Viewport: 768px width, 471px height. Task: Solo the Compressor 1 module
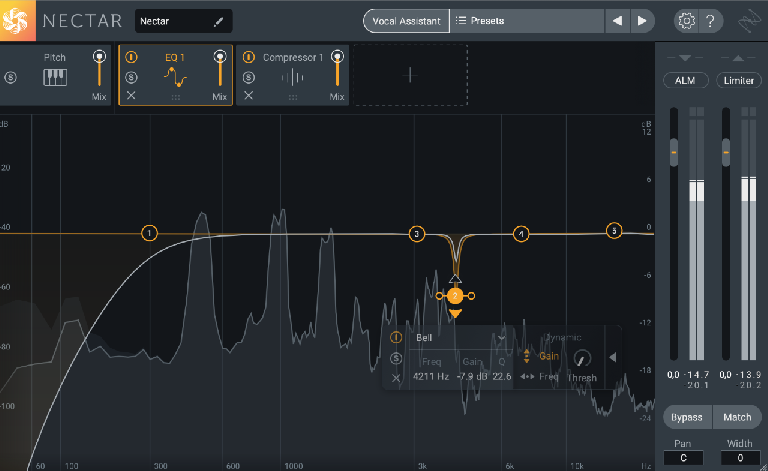coord(248,77)
